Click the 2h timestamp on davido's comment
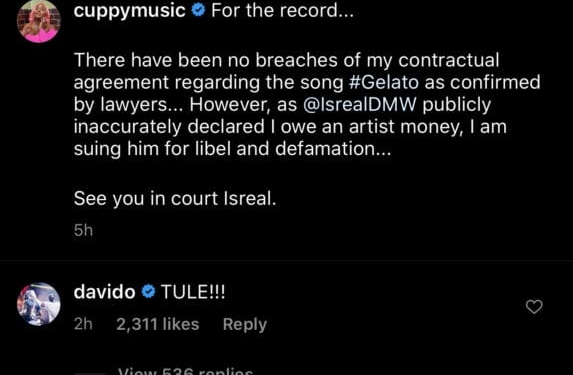Image resolution: width=573 pixels, height=375 pixels. pyautogui.click(x=83, y=324)
